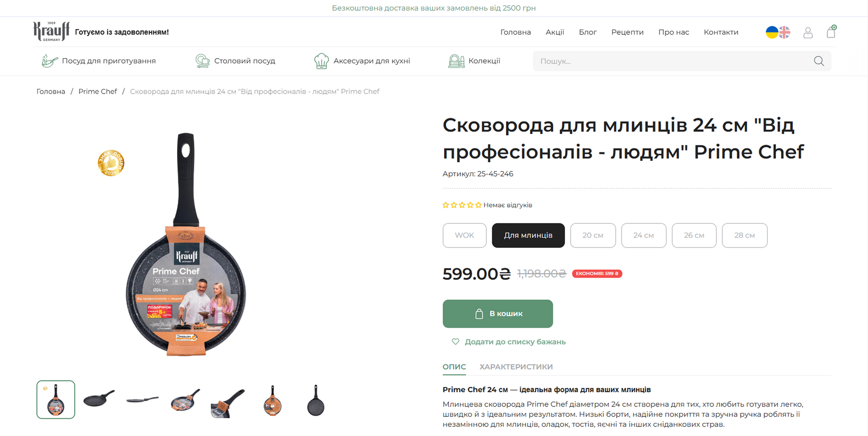Click the search magnifier icon
Screen dimensions: 868x436
coord(819,61)
